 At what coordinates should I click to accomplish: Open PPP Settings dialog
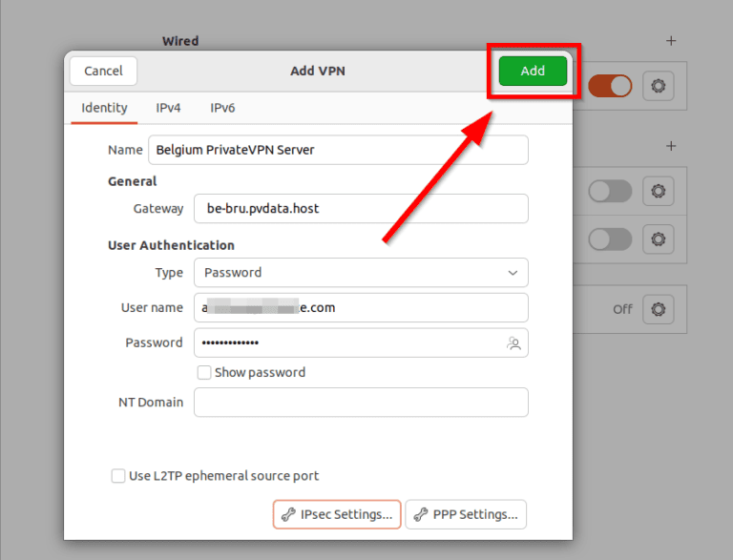click(466, 514)
